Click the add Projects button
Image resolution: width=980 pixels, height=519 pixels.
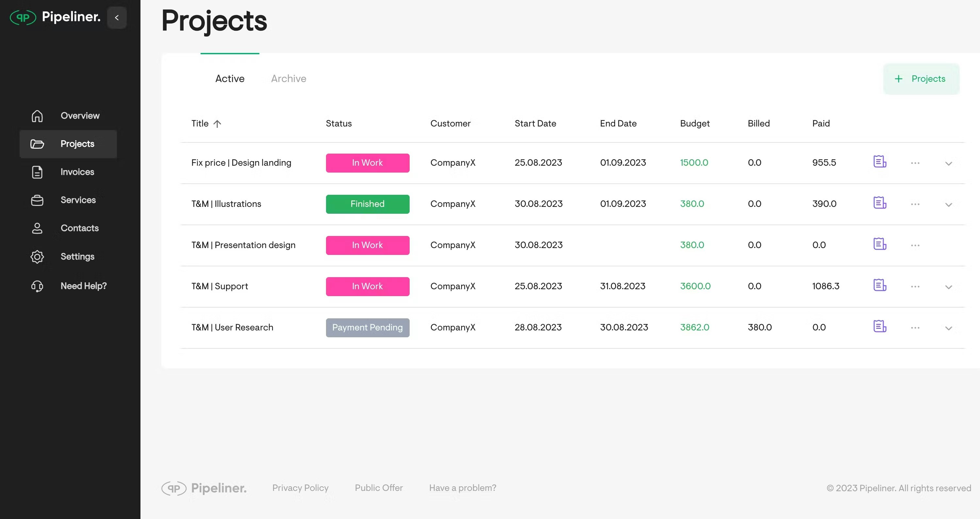(x=921, y=79)
